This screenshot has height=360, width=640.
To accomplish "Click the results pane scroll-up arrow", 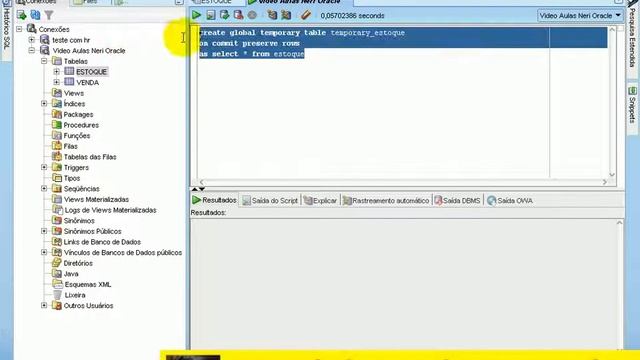I will [619, 223].
